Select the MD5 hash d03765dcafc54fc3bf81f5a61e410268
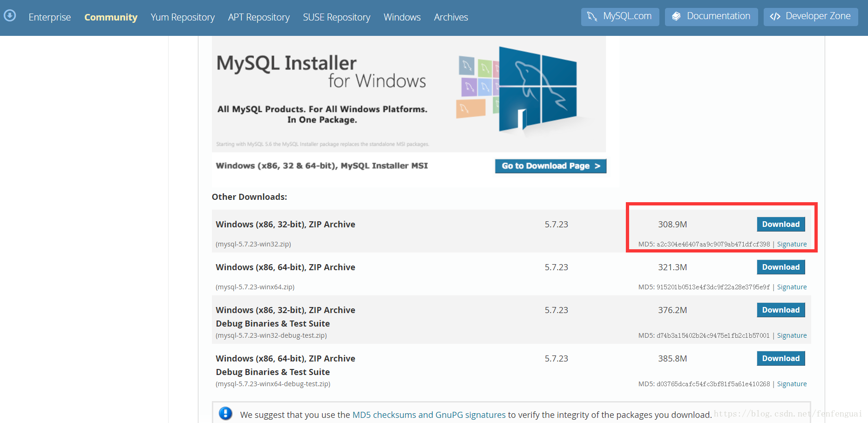 [x=713, y=384]
